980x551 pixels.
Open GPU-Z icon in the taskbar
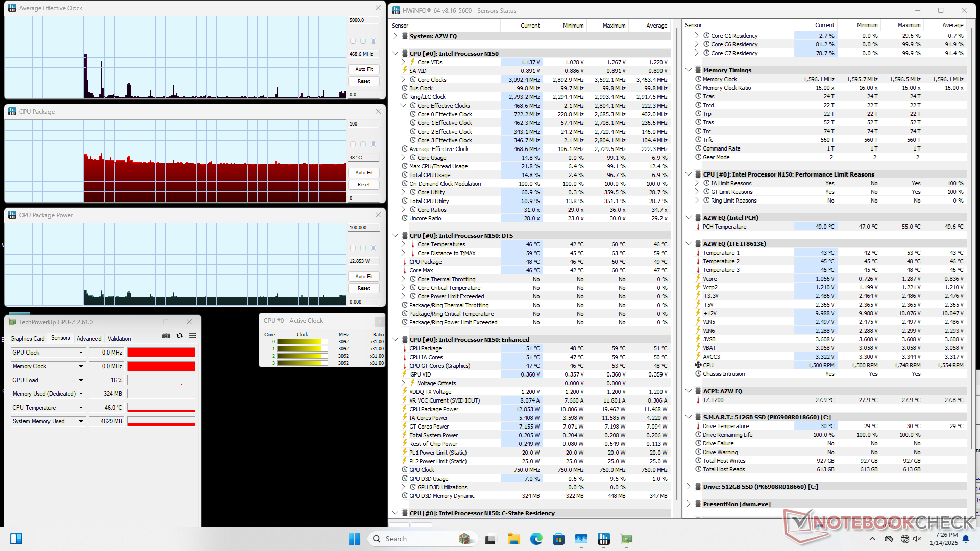coord(626,539)
